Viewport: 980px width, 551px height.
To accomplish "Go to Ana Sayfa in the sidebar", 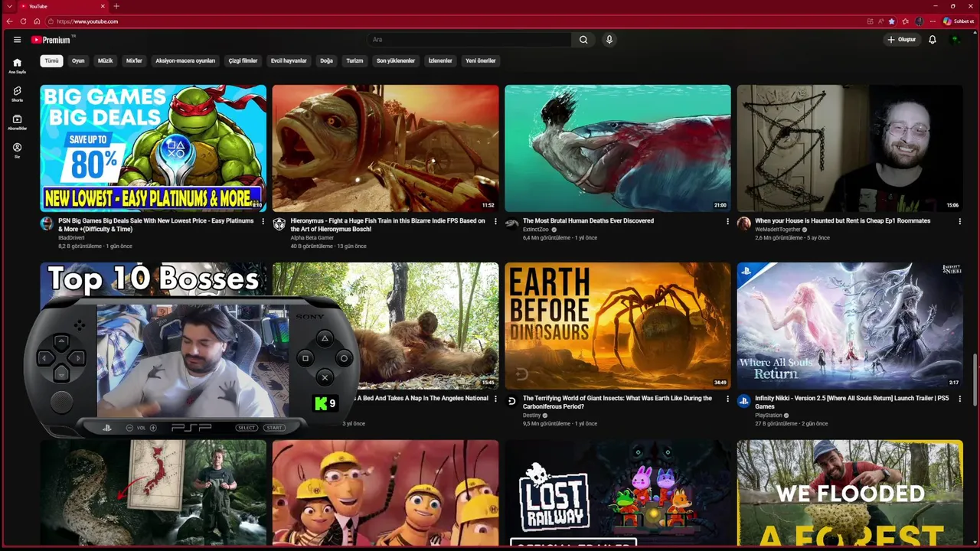I will tap(17, 66).
